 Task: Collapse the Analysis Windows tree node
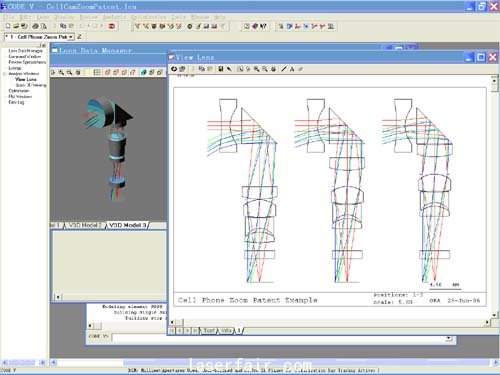(x=5, y=74)
